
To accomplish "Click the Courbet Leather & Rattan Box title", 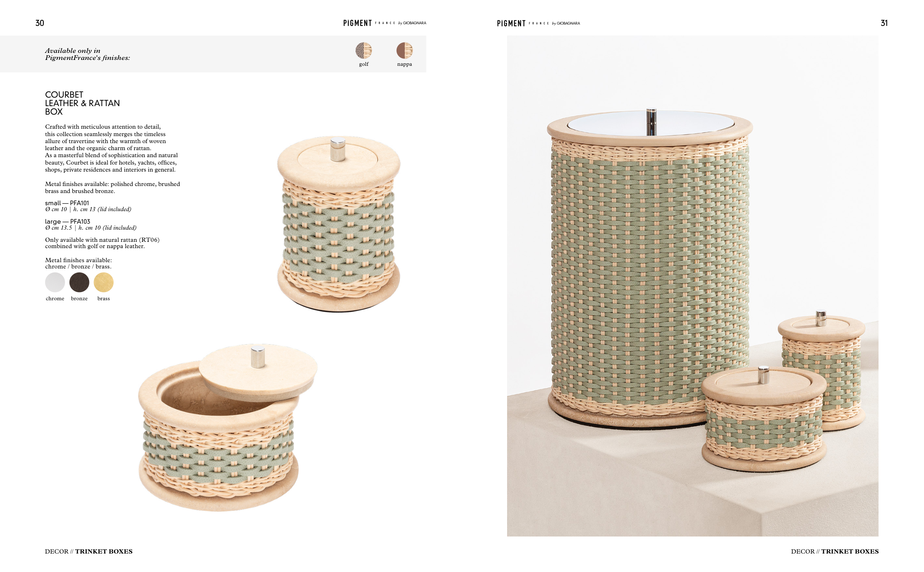I will click(82, 103).
